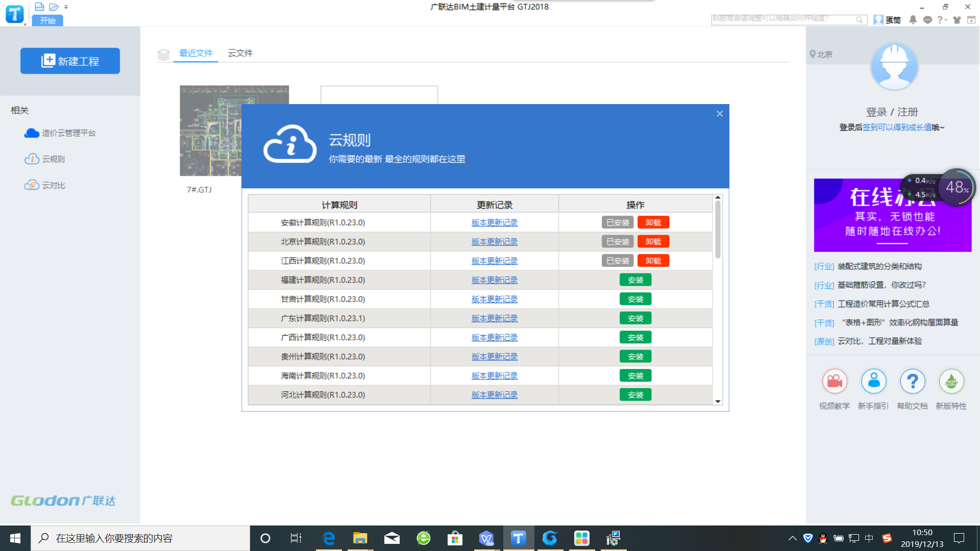The width and height of the screenshot is (980, 551).
Task: Open Microsoft Edge from taskbar
Action: [x=329, y=538]
